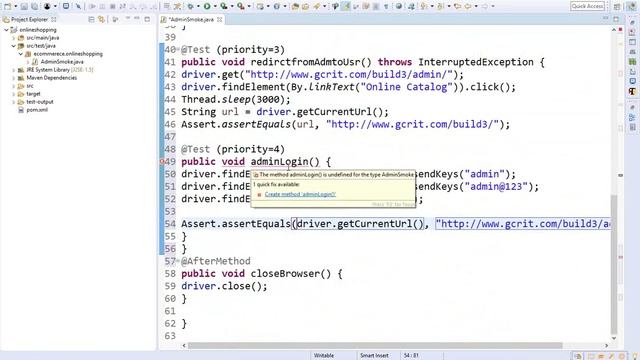The image size is (640, 360).
Task: Click the New Java Package icon
Action: coord(260,6)
